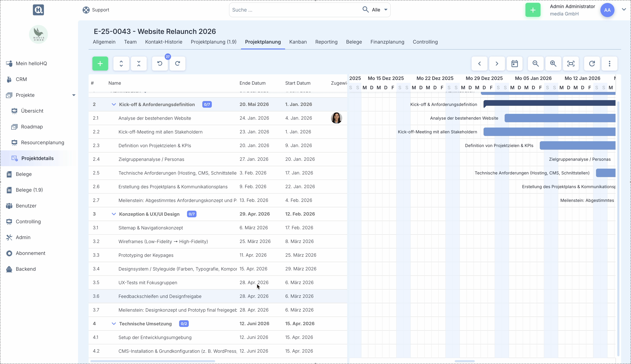Viewport: 631px width, 364px height.
Task: Collapse Konzeption & UX/UI Design group
Action: coord(114,214)
